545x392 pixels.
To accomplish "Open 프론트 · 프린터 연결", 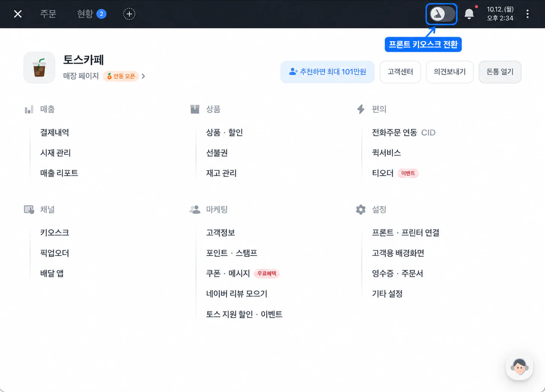I will [x=405, y=233].
